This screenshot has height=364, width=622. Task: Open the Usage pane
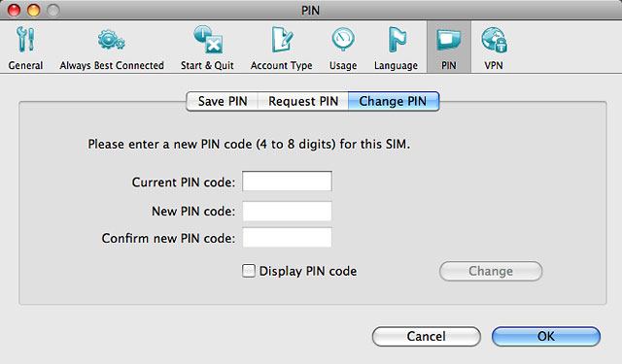[343, 49]
